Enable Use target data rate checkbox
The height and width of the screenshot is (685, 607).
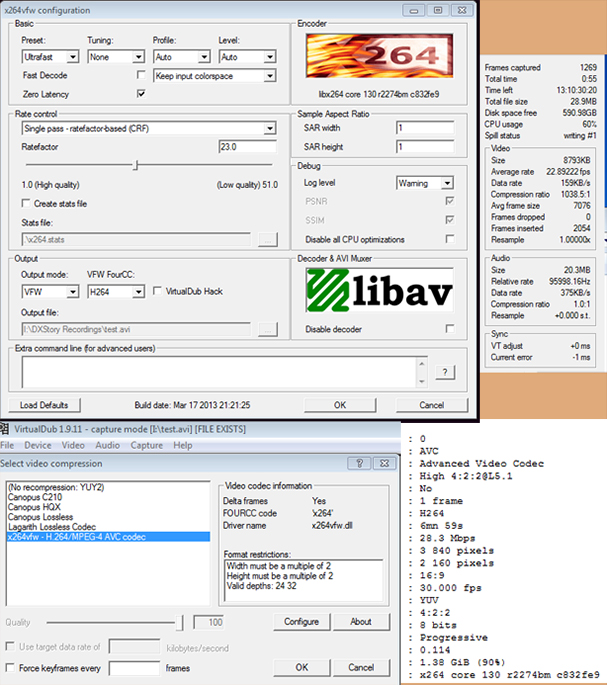tap(10, 646)
